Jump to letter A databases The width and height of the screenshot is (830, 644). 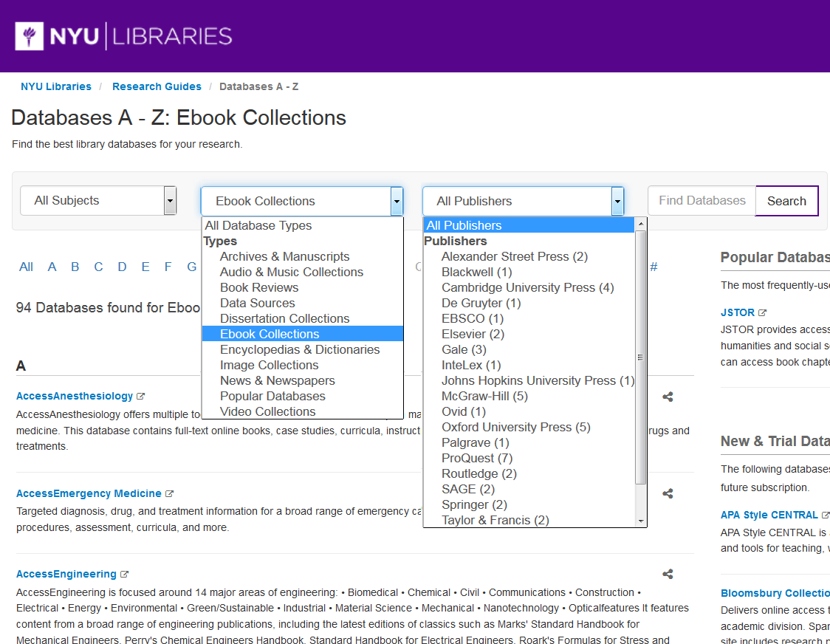tap(52, 267)
